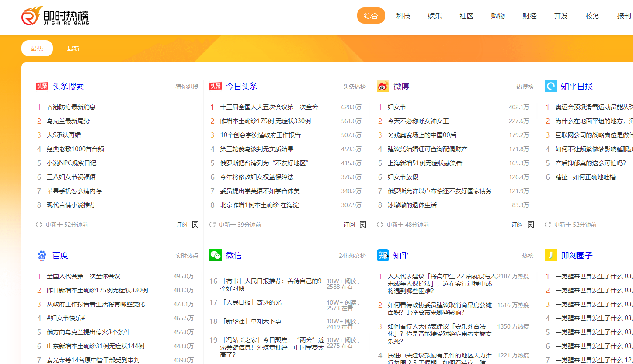Open 经典老歌1000首音频 entry

pos(76,149)
